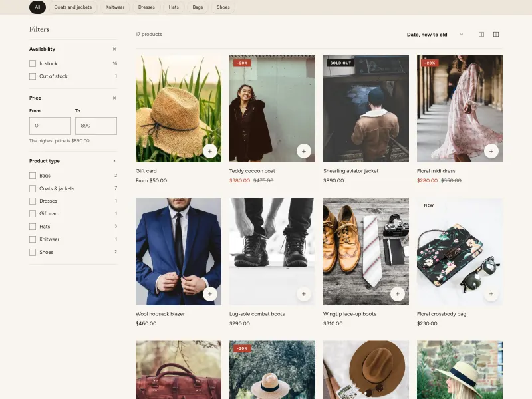Screen dimensions: 532x399
Task: Switch to the Hats category tab
Action: 174,7
